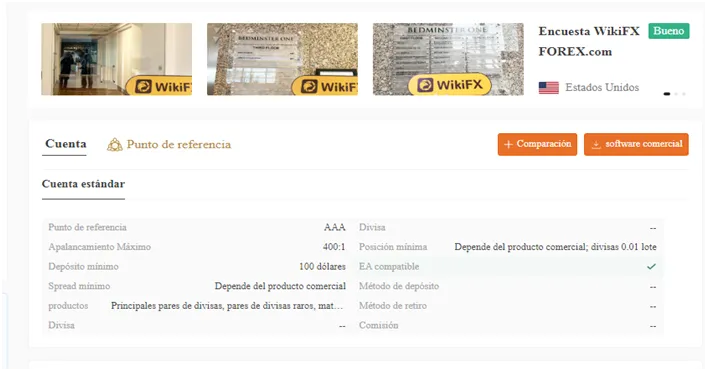Open the Bedminster One Third Floor sign photo

[x=282, y=59]
